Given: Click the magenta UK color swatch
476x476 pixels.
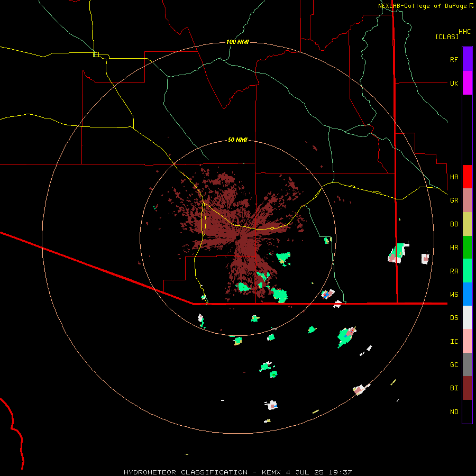Looking at the screenshot, I should click(x=467, y=83).
